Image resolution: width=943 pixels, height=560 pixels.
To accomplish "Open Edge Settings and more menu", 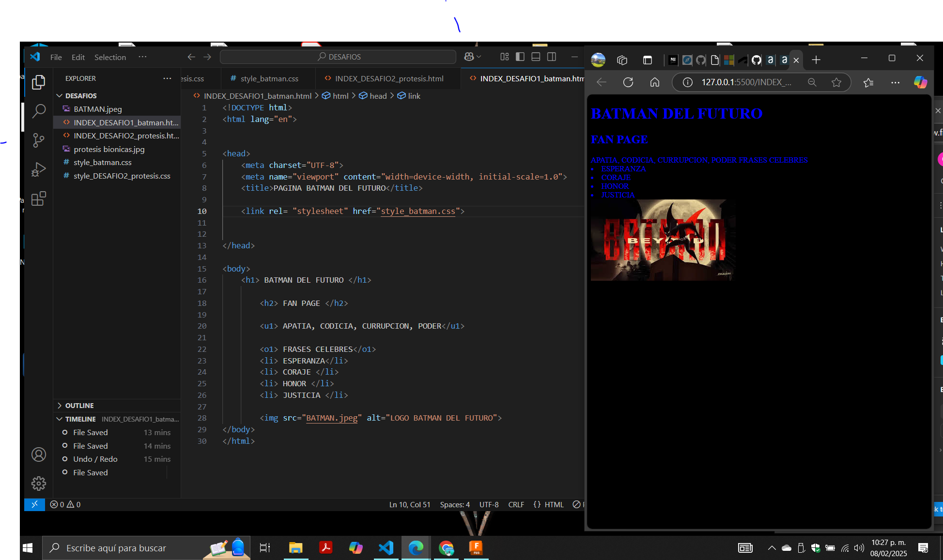I will pyautogui.click(x=895, y=82).
